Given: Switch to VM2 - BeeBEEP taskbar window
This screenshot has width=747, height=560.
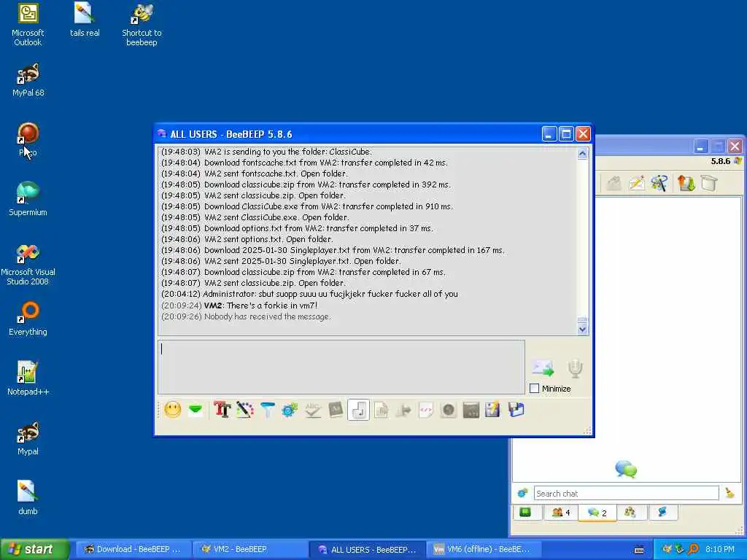Looking at the screenshot, I should pos(250,549).
